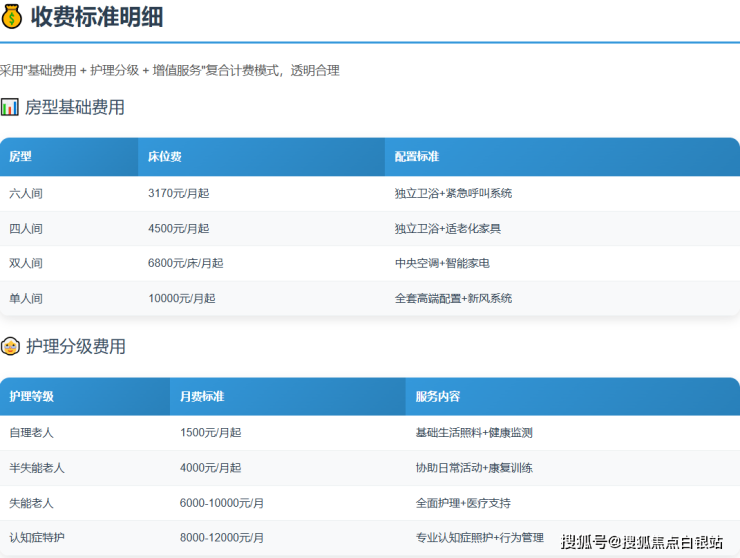740x558 pixels.
Task: Click the 收费标准明细 heading text
Action: click(x=97, y=17)
